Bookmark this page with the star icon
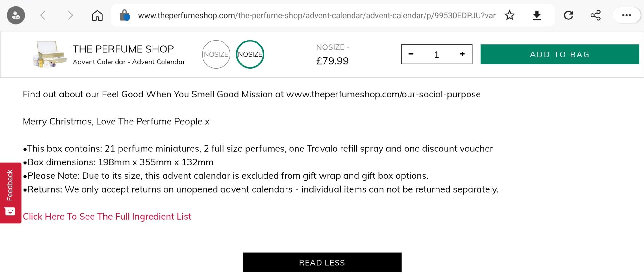 (509, 15)
